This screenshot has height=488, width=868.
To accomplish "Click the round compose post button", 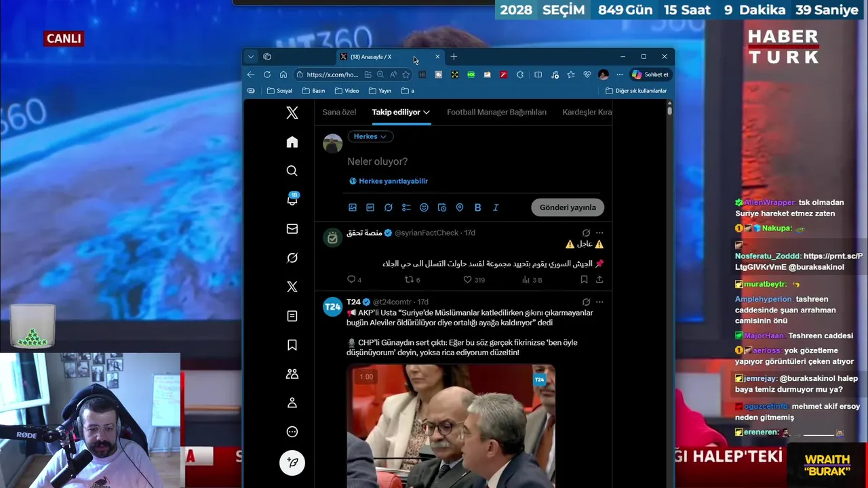I will 292,462.
